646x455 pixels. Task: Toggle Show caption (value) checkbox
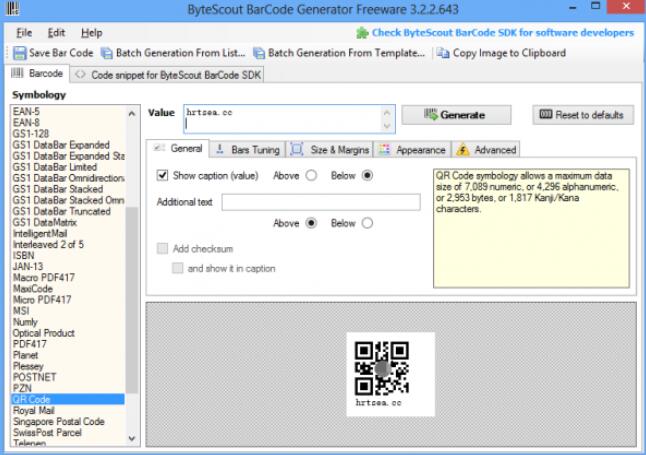tap(162, 176)
